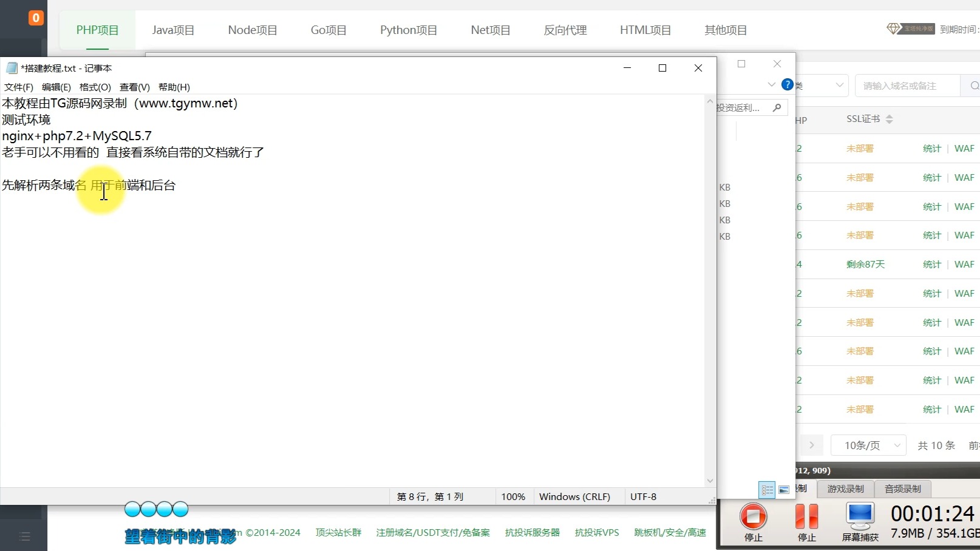Open the 音频录制 tab in the recorder

click(902, 488)
